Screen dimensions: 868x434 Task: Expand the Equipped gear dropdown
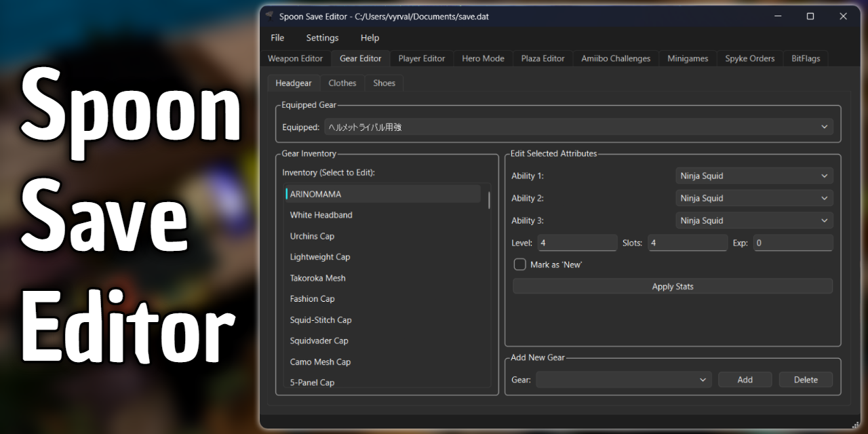click(x=579, y=127)
